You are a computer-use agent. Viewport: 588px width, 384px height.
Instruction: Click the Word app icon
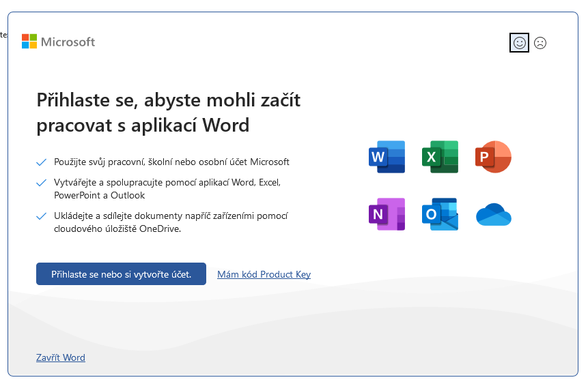click(386, 157)
